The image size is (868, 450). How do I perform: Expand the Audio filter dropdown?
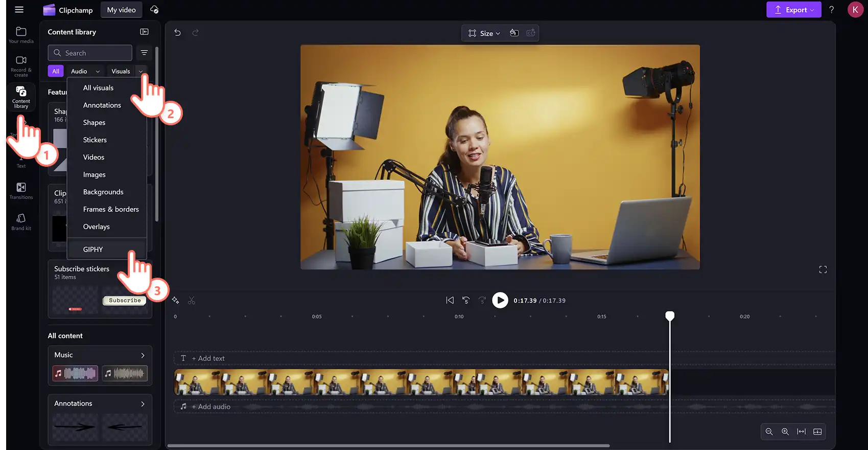point(98,72)
